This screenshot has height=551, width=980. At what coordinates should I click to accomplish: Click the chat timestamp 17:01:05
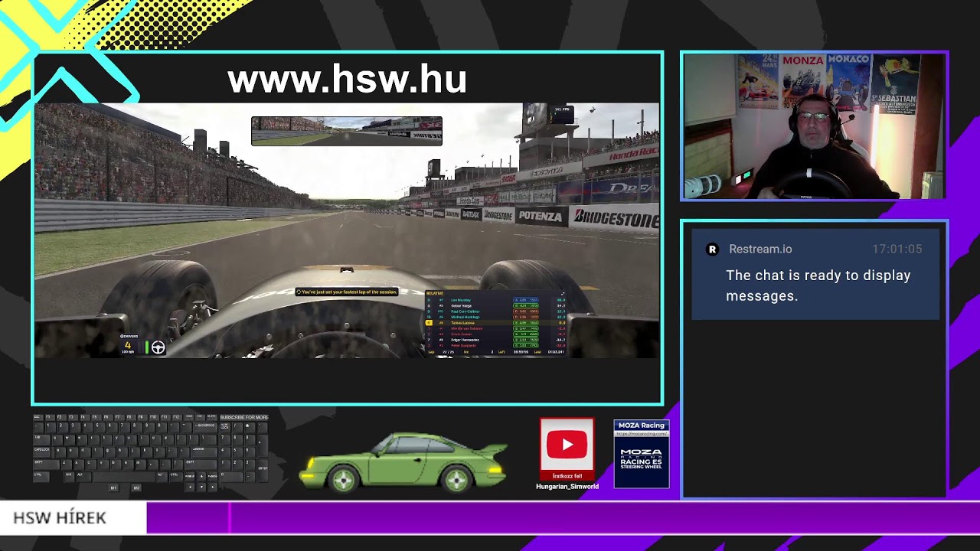coord(897,249)
